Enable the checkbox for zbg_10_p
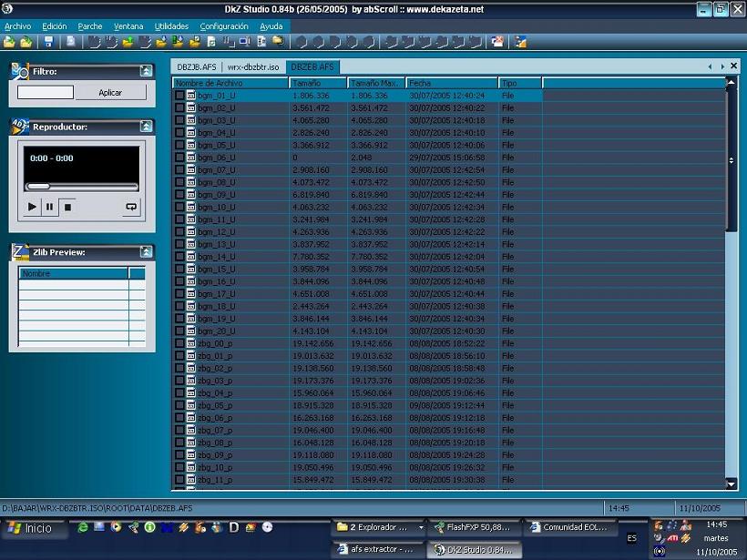 pos(179,467)
